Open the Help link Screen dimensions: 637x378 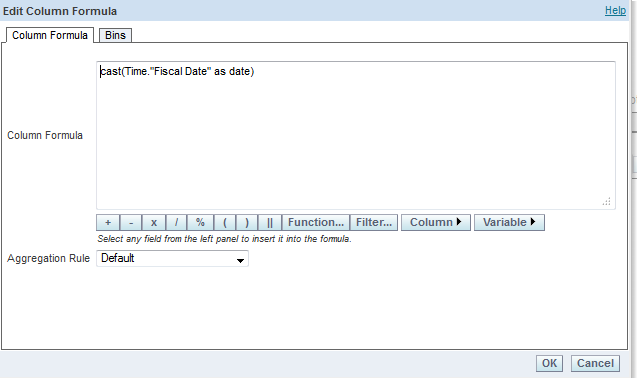click(615, 11)
